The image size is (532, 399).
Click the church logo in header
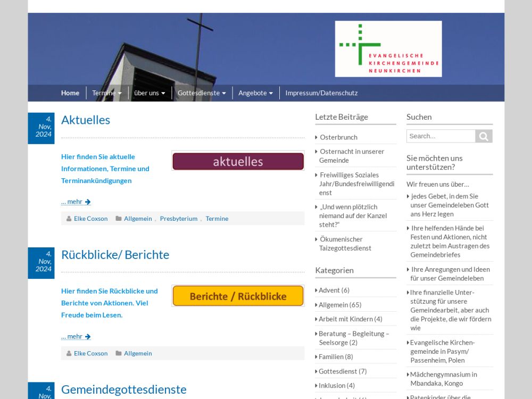point(388,49)
